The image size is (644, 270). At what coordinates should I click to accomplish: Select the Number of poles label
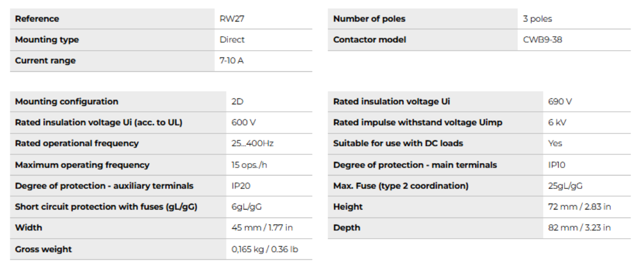(369, 19)
